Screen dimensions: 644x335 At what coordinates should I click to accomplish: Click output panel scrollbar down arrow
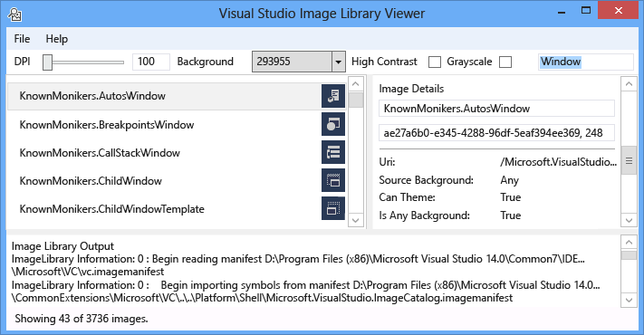629,300
